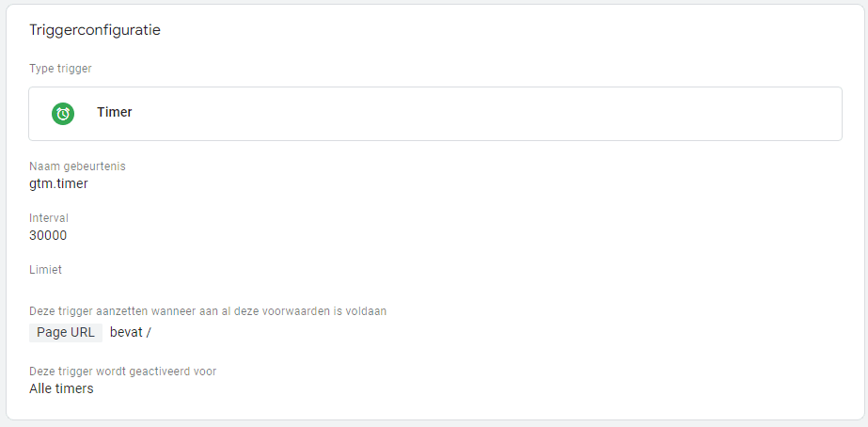Click the green Timer clock icon
The image size is (868, 427).
pos(63,113)
